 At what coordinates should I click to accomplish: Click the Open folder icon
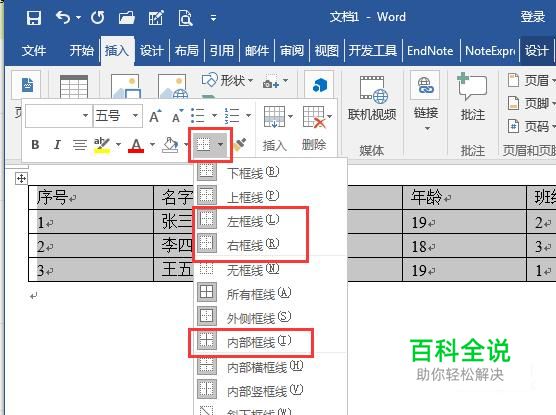pos(127,17)
